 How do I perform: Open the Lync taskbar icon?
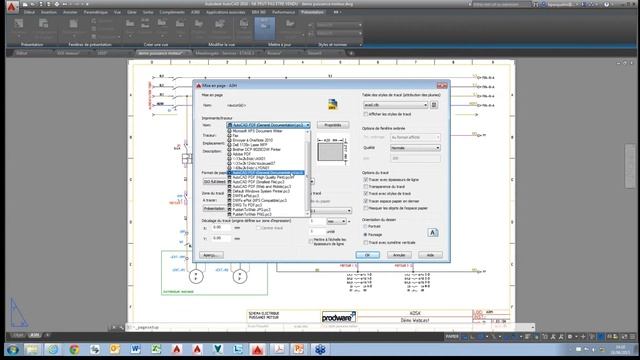(238, 349)
